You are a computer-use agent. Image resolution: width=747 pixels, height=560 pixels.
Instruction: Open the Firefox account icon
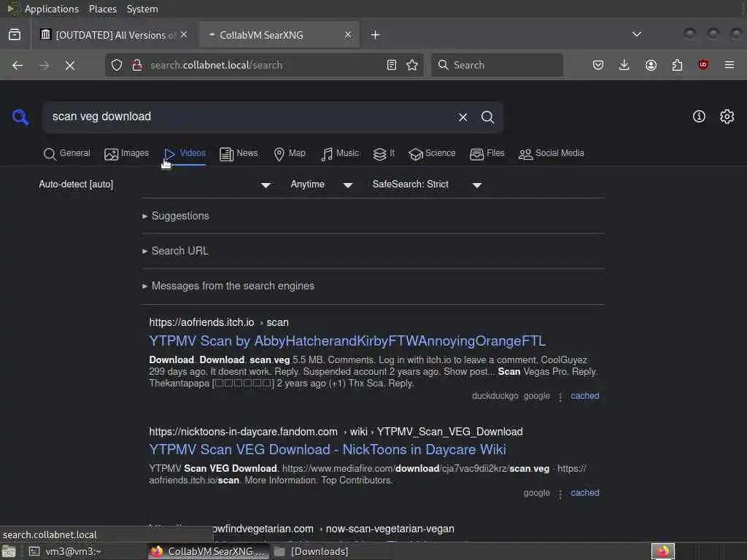651,65
